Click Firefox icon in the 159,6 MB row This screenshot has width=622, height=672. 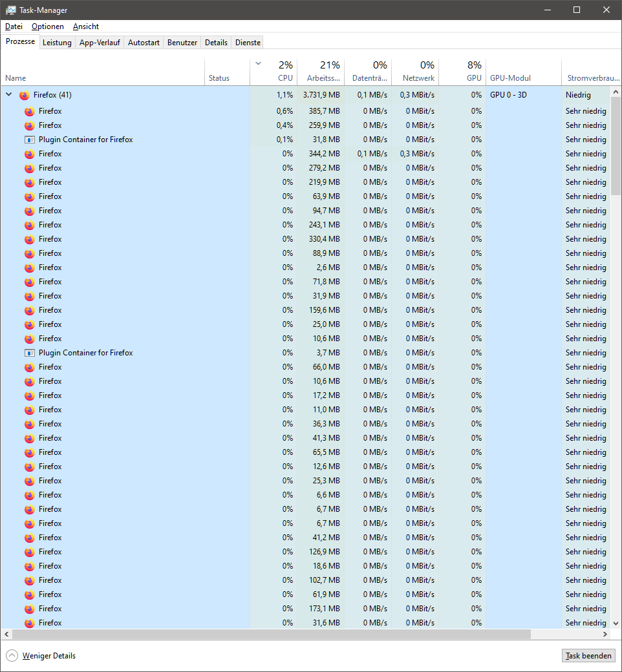(30, 310)
